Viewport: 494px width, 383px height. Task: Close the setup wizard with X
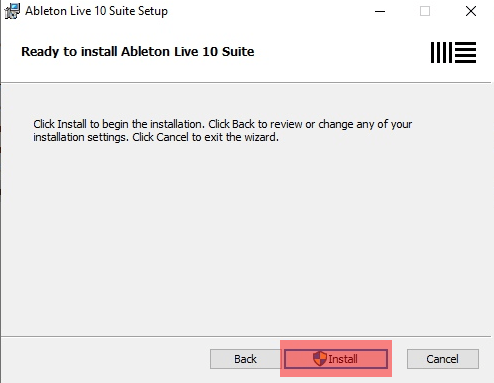pos(471,11)
